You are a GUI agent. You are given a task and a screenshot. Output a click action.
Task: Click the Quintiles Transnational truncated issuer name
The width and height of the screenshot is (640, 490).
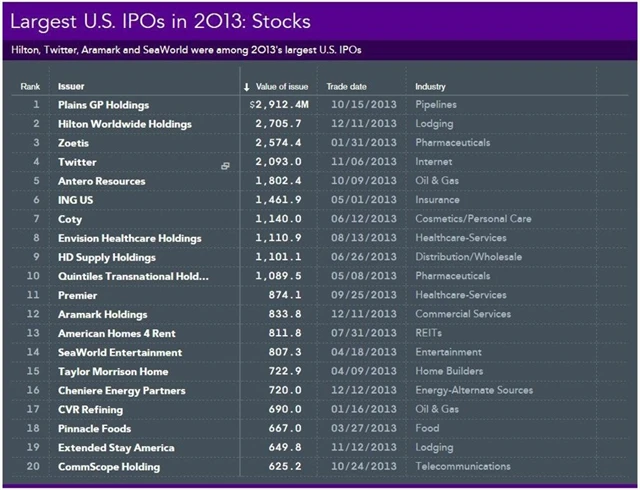pyautogui.click(x=133, y=276)
